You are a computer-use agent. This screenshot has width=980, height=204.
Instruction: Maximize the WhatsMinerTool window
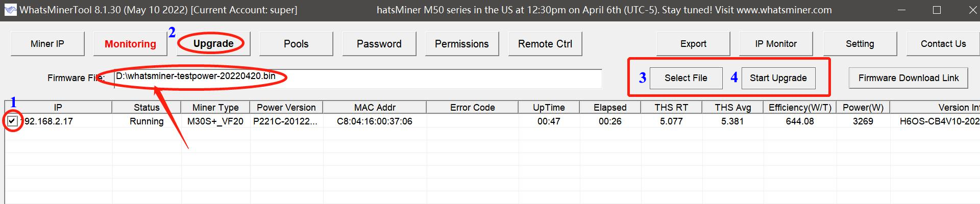pos(937,10)
